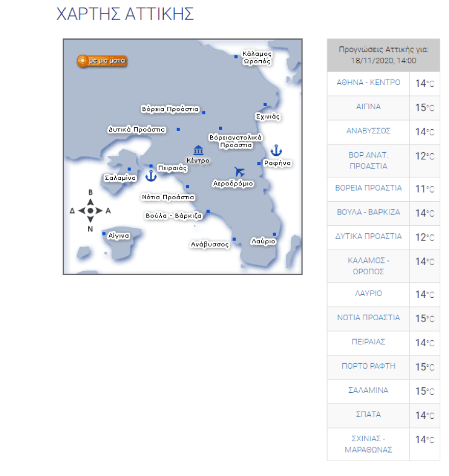This screenshot has width=449, height=476.
Task: Click the airplane icon above Αεροδρόμιο
Action: coord(239,172)
